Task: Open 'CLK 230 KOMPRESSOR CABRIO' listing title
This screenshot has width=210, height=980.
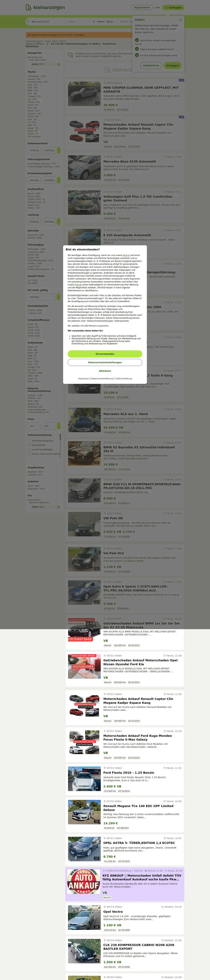Action: [x=139, y=947]
